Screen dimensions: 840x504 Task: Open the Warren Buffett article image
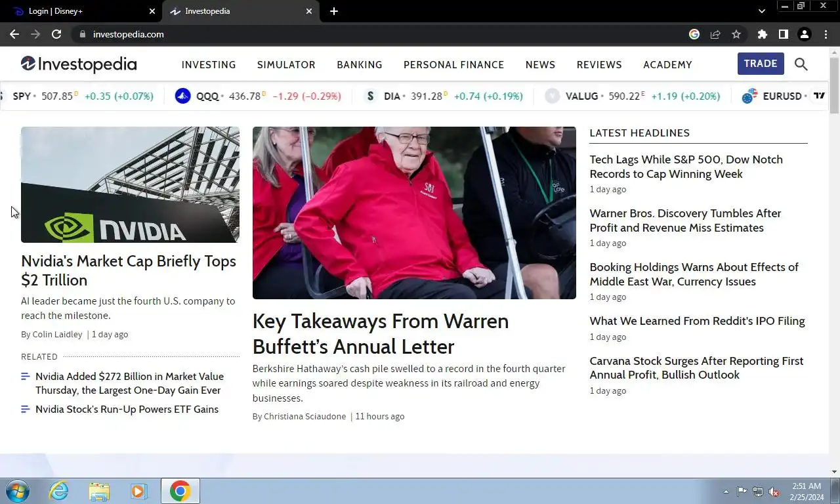click(x=414, y=213)
